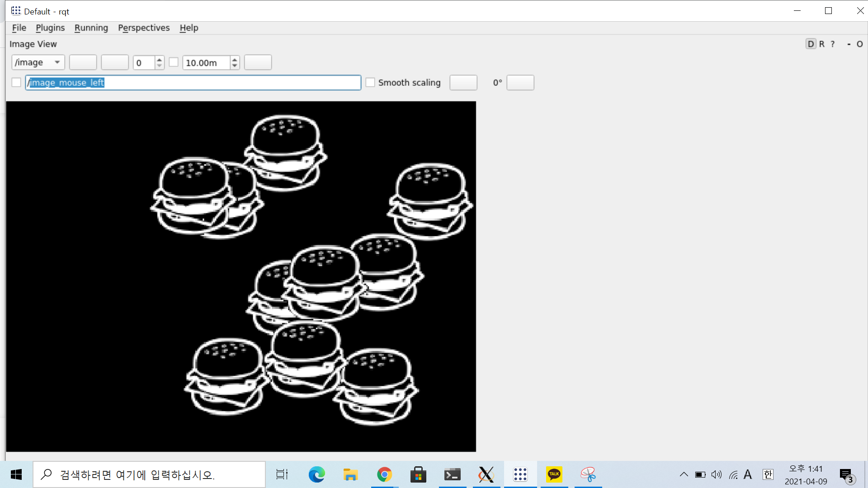868x488 pixels.
Task: Click the dash undock button in Image View
Action: coord(849,44)
